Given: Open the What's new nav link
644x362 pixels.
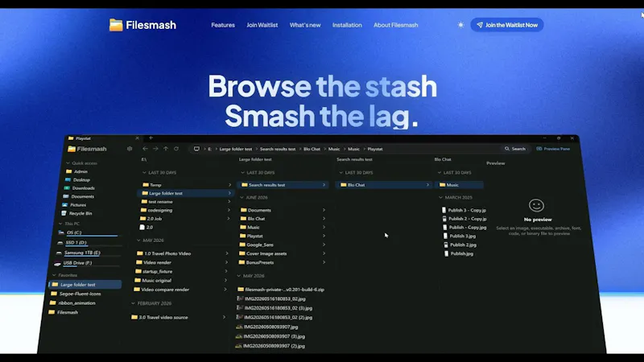Looking at the screenshot, I should pos(305,25).
